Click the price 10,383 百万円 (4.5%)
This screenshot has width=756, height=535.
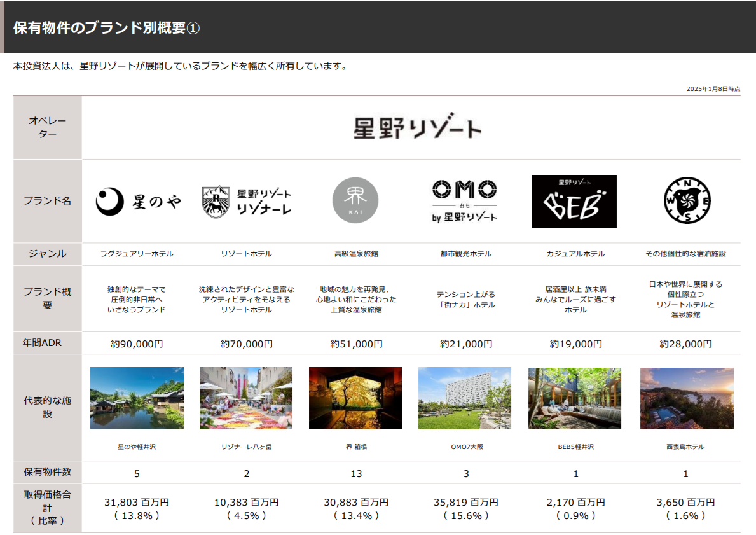click(x=246, y=509)
